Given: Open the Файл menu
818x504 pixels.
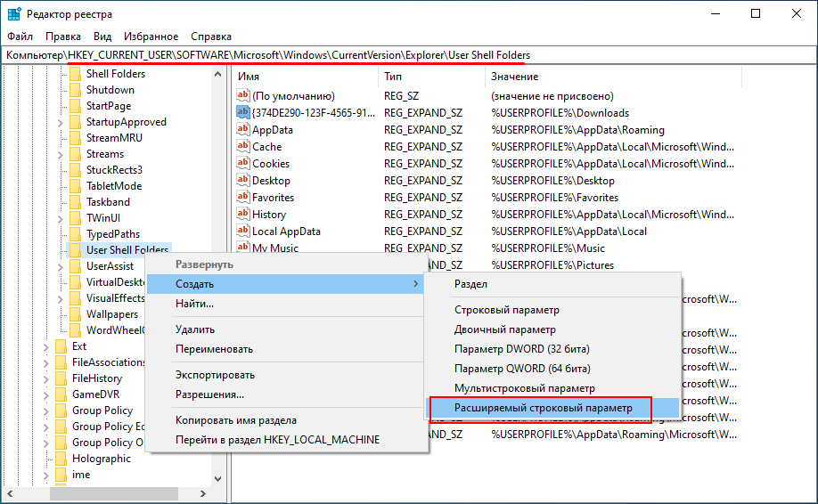Looking at the screenshot, I should tap(20, 37).
